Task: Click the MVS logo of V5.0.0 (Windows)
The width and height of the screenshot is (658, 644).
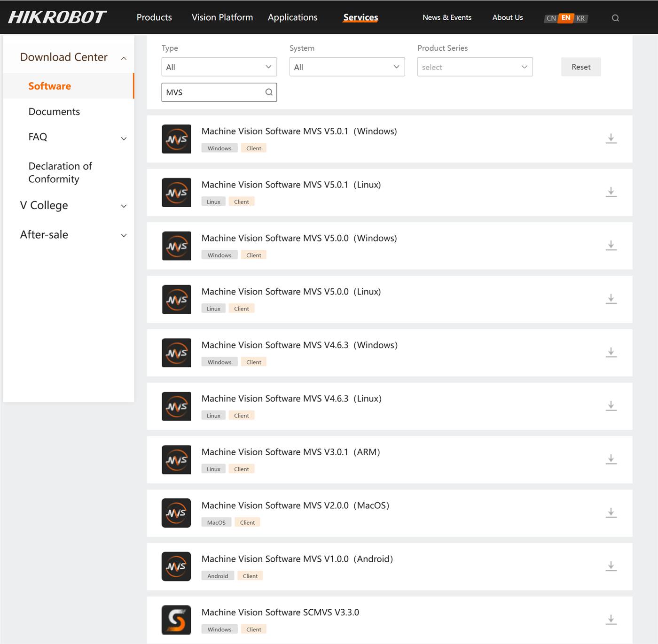Action: click(176, 246)
